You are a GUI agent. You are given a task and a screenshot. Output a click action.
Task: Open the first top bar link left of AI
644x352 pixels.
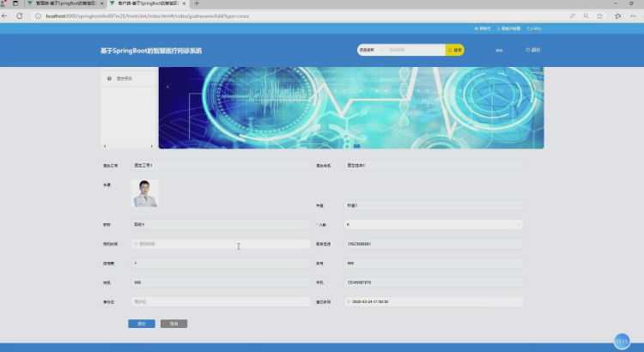(483, 28)
